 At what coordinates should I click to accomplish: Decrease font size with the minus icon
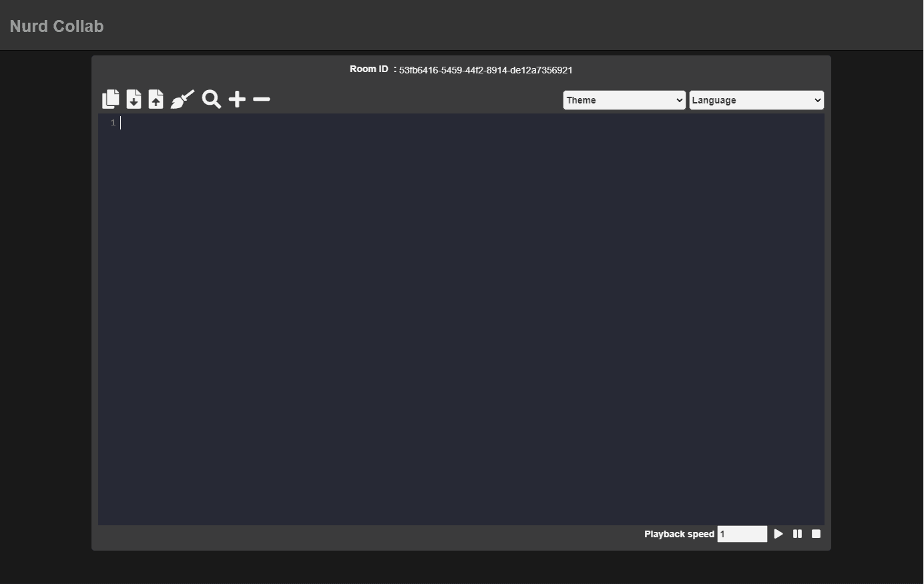(x=262, y=99)
